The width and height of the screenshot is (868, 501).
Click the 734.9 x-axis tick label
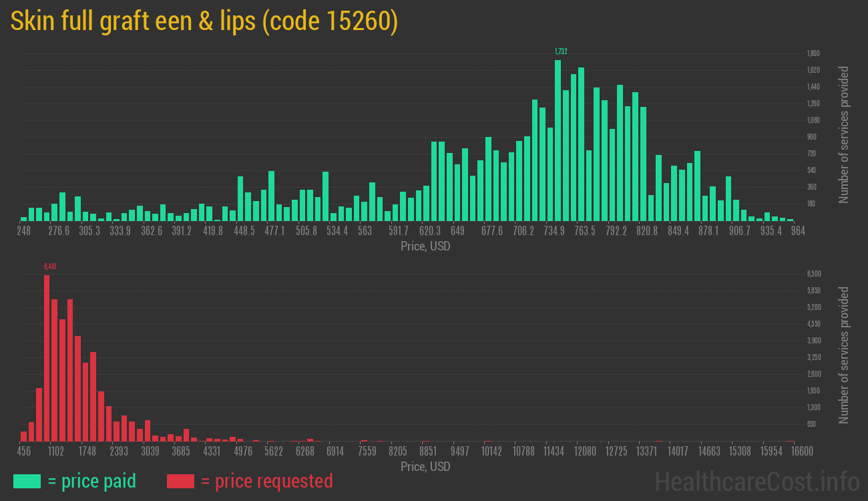tap(554, 231)
